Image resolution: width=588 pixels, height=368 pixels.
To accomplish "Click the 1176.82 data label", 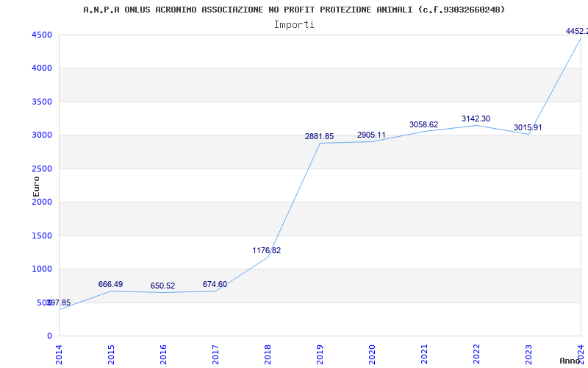I will pyautogui.click(x=267, y=250).
